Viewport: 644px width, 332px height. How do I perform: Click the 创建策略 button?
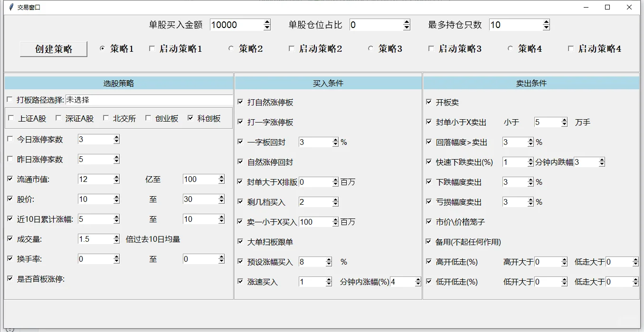(53, 49)
